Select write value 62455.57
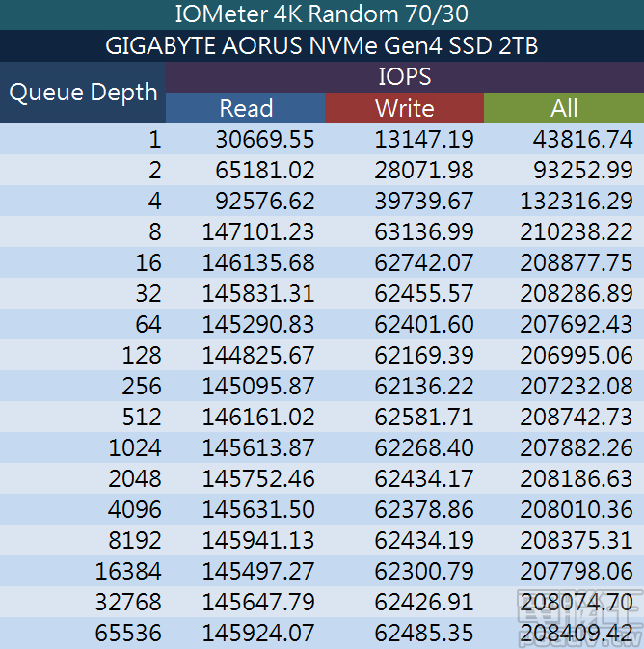This screenshot has width=644, height=649. (424, 293)
